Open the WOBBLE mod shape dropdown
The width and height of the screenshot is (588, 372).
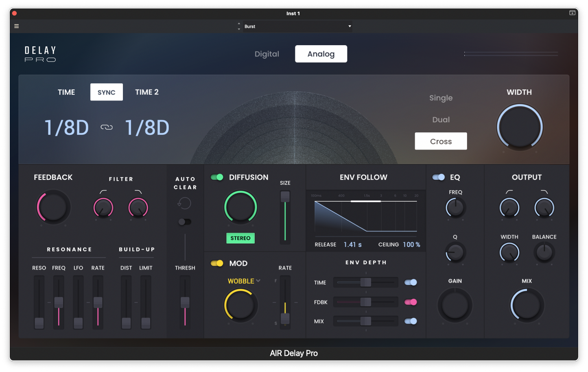[x=243, y=281]
